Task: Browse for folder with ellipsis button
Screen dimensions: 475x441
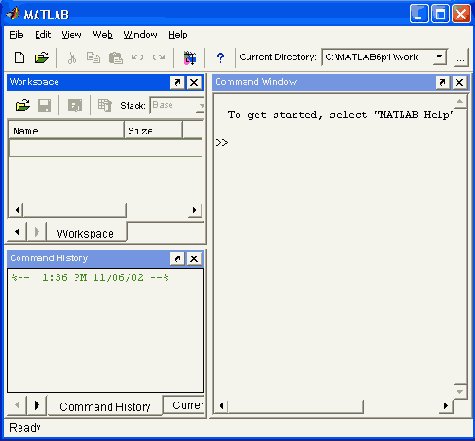Action: click(461, 58)
